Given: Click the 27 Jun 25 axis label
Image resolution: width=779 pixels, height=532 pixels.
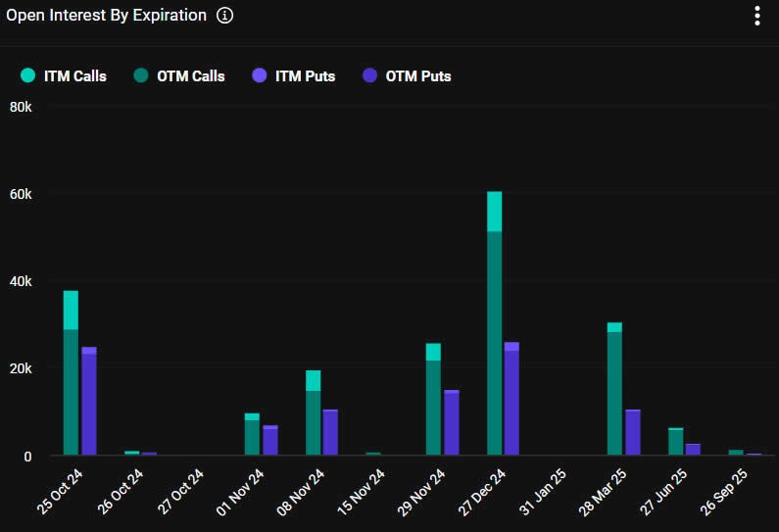Looking at the screenshot, I should pos(663,492).
